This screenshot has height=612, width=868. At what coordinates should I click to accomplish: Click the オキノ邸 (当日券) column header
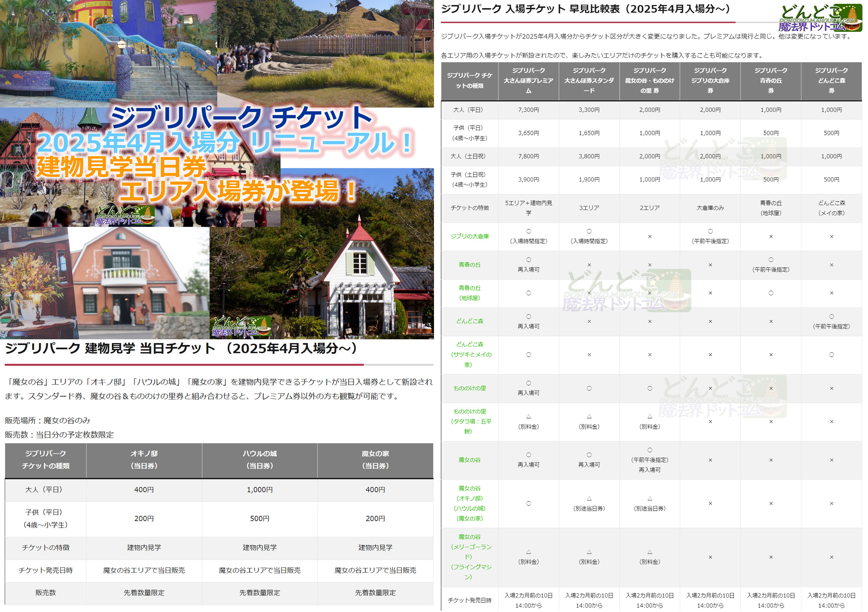pyautogui.click(x=144, y=460)
